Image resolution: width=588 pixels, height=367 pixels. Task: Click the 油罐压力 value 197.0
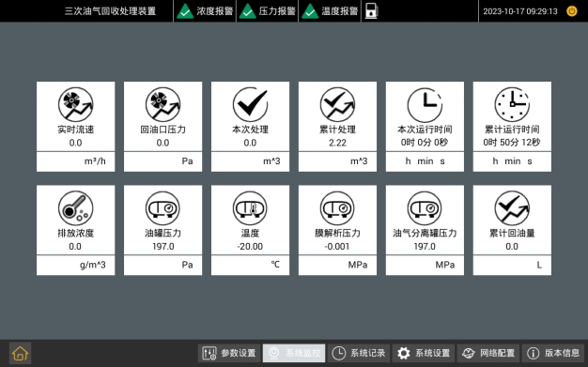tap(163, 246)
